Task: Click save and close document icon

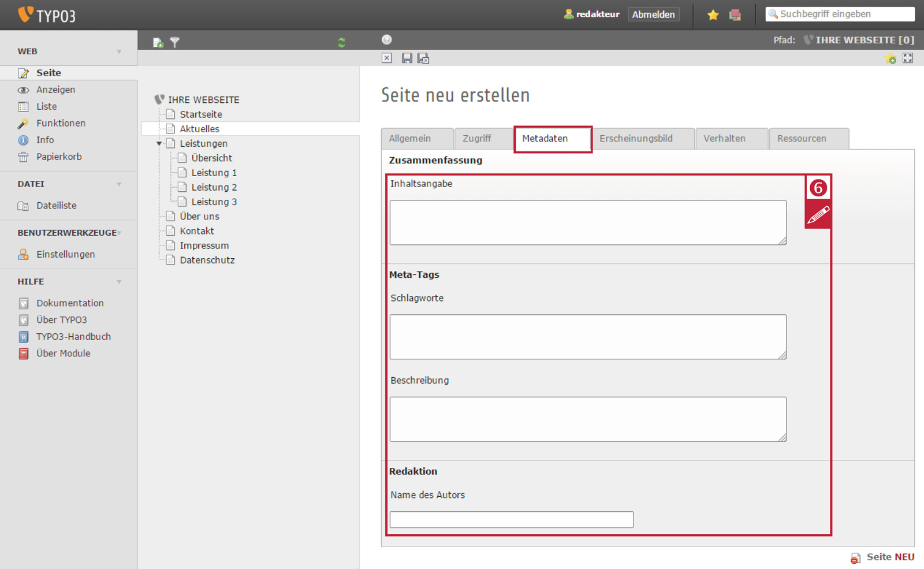Action: pyautogui.click(x=423, y=58)
